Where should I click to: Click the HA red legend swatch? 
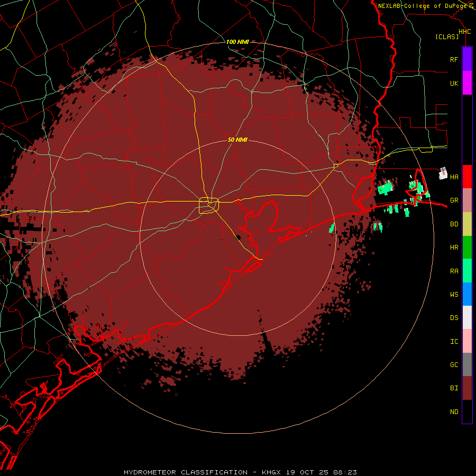(x=467, y=177)
